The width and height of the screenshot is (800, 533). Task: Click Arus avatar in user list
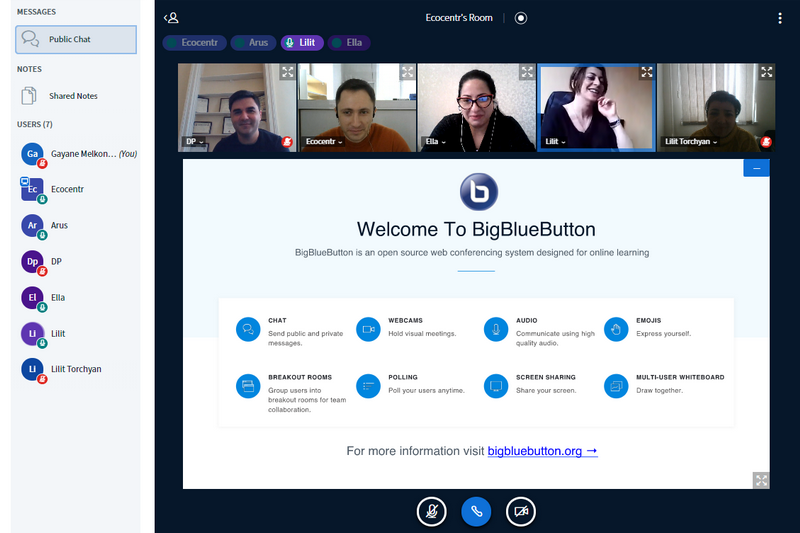click(32, 225)
